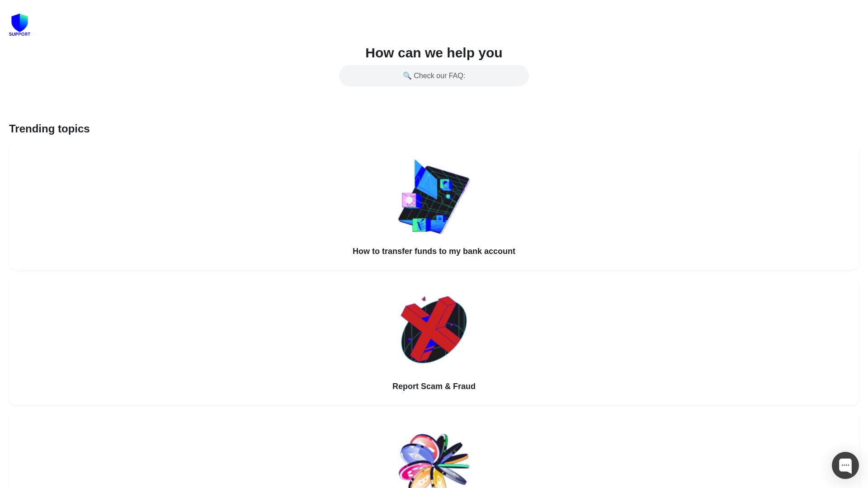Click the Trending topics heading

click(x=49, y=129)
